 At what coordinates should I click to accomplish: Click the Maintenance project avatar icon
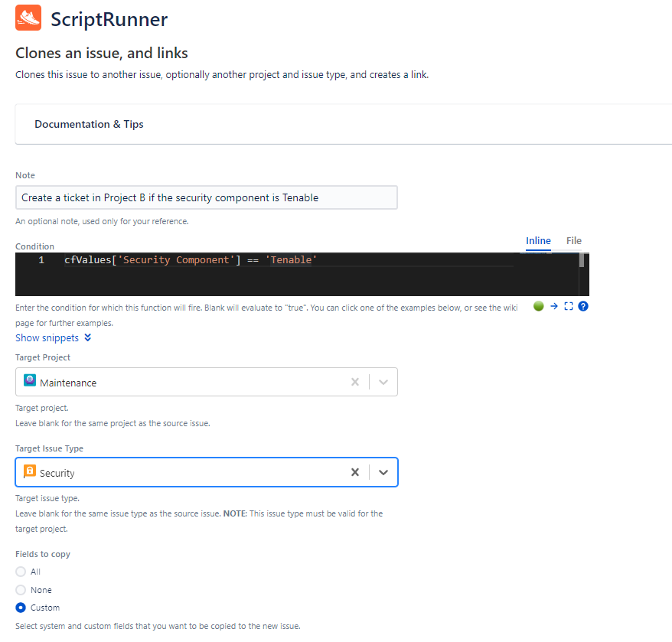click(30, 381)
